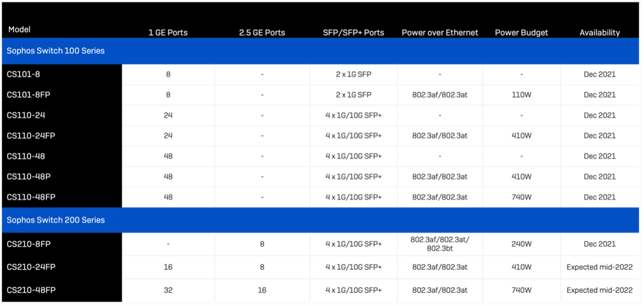Click 'Expected mid-2022' for CS210-48FP
This screenshot has width=644, height=306.
(x=600, y=290)
